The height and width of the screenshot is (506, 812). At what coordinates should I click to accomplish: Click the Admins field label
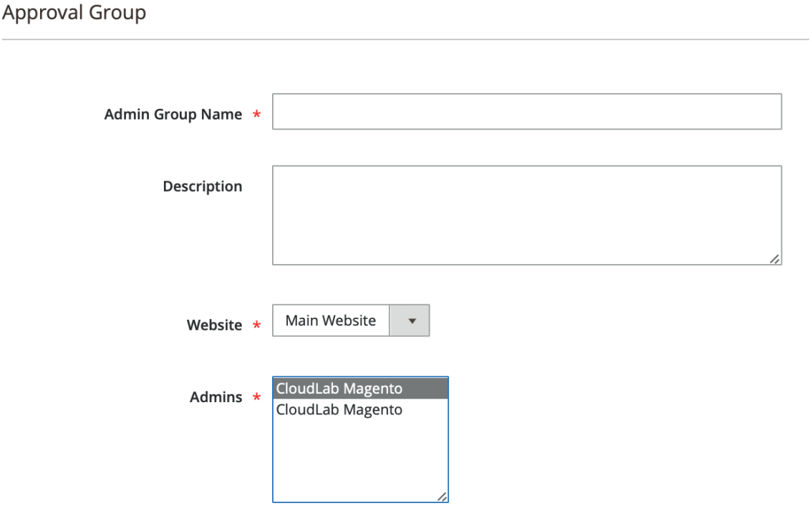pos(216,396)
